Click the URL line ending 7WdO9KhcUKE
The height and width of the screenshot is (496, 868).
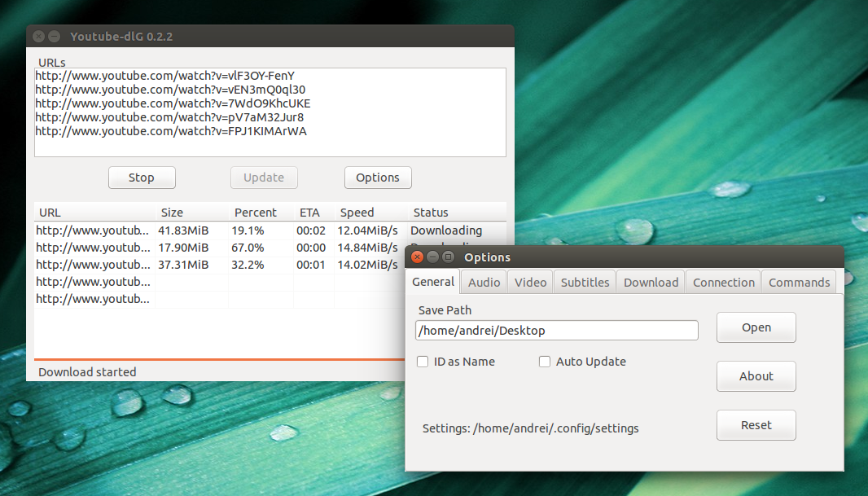pos(173,103)
